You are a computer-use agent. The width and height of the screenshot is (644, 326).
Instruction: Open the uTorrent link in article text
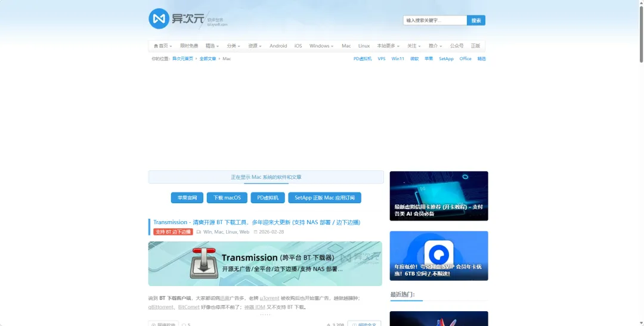coord(270,298)
